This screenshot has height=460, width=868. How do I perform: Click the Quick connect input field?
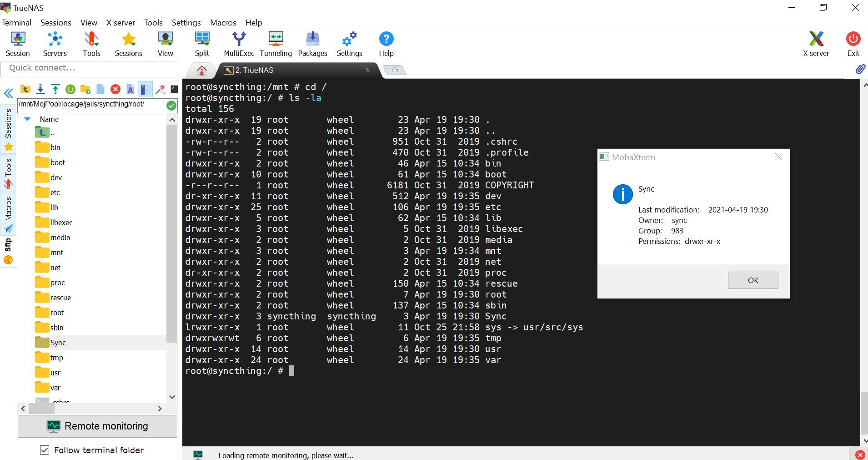(x=90, y=68)
